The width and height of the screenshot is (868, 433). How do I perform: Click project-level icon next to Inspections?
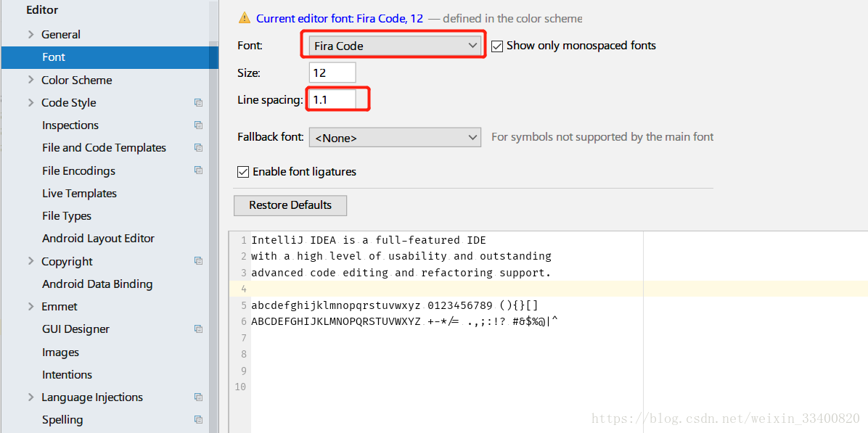198,125
